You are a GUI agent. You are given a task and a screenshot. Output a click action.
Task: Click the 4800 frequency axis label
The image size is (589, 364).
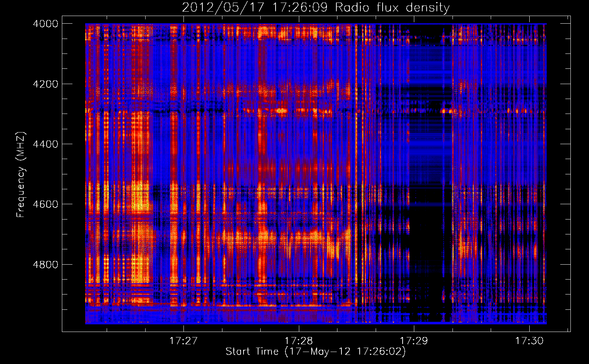pos(46,265)
